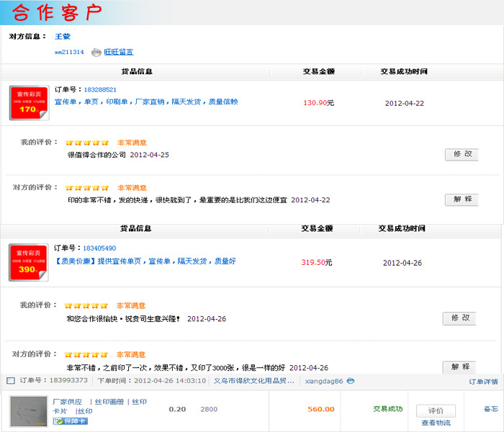Click the 保障卡 guarantee badge icon
This screenshot has height=432, width=504.
tap(70, 420)
